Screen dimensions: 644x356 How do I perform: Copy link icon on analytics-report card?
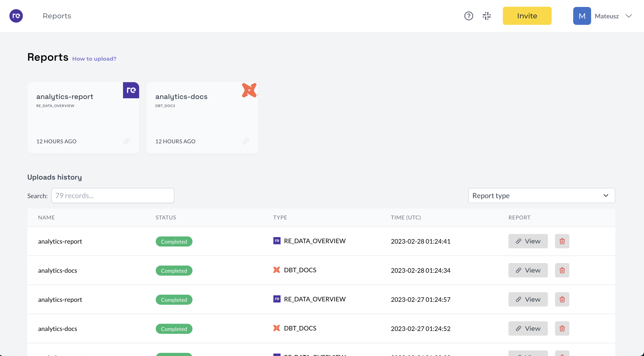127,141
